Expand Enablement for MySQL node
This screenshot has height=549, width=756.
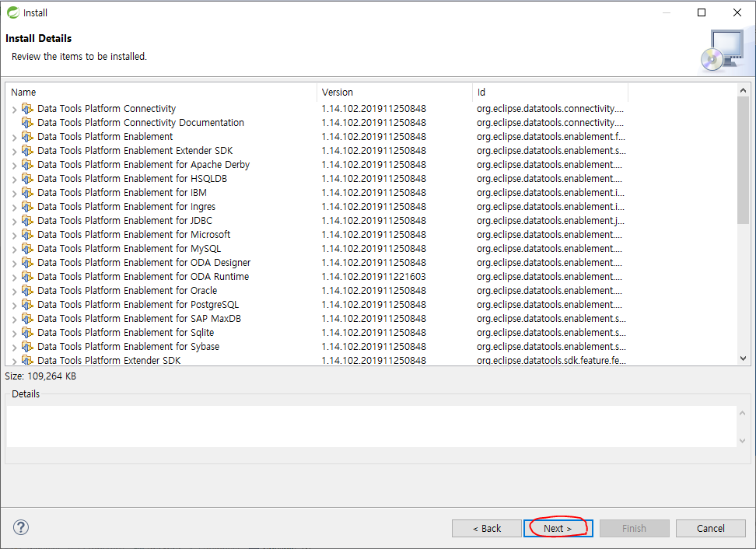pos(14,249)
